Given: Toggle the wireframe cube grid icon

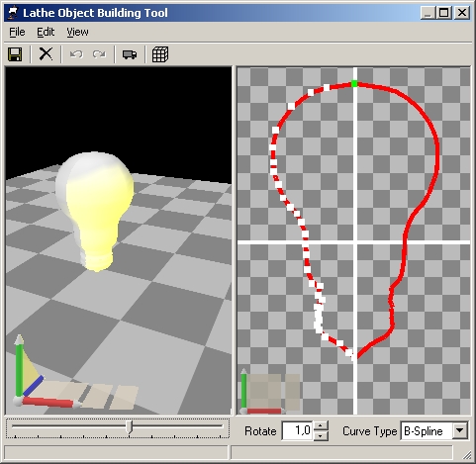Looking at the screenshot, I should tap(160, 54).
